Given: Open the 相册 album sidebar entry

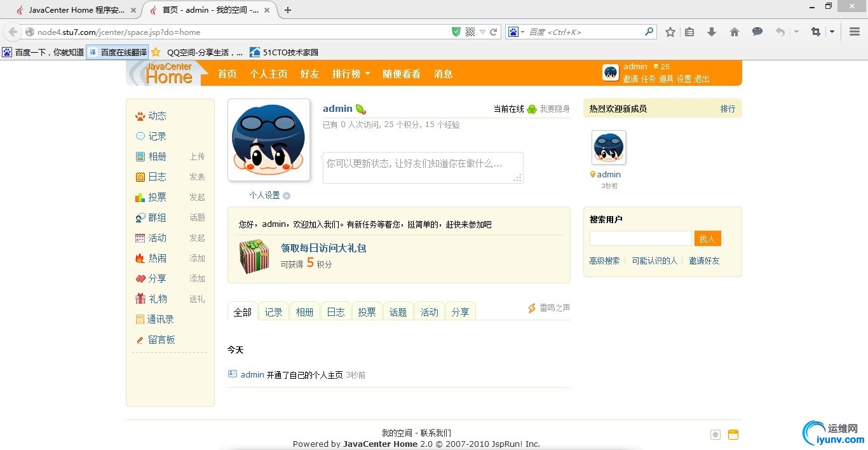Looking at the screenshot, I should pyautogui.click(x=156, y=156).
